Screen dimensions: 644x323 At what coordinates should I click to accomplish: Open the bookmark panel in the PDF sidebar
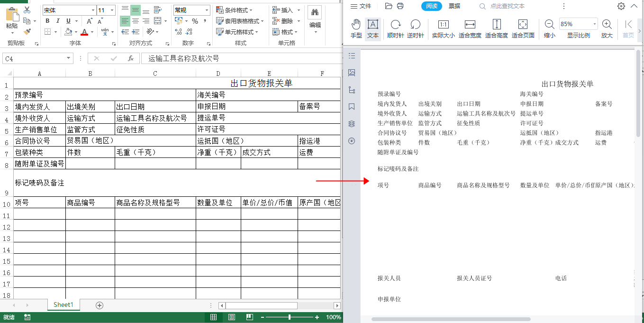(x=352, y=107)
